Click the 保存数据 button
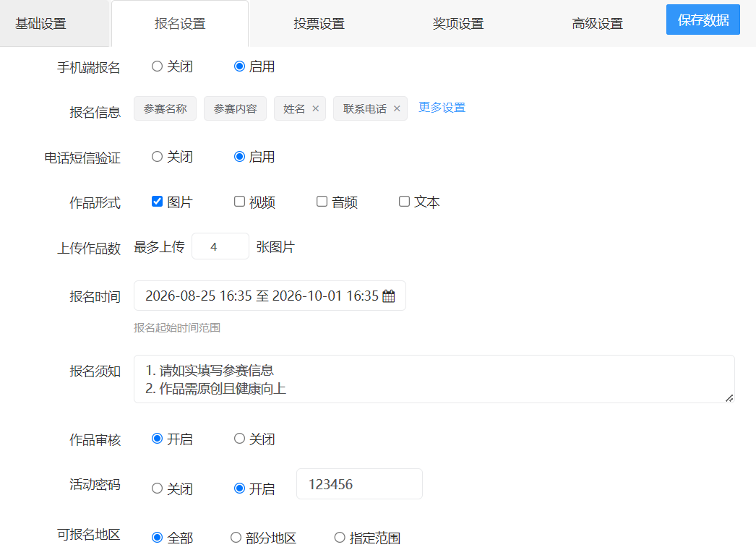Viewport: 756px width, 555px height. (703, 20)
